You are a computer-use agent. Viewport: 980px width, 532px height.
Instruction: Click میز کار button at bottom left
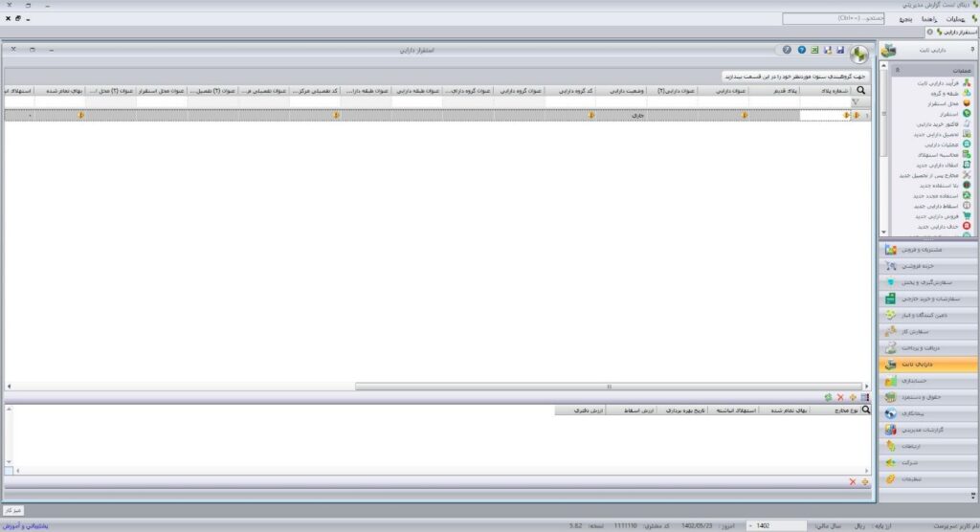click(x=13, y=511)
